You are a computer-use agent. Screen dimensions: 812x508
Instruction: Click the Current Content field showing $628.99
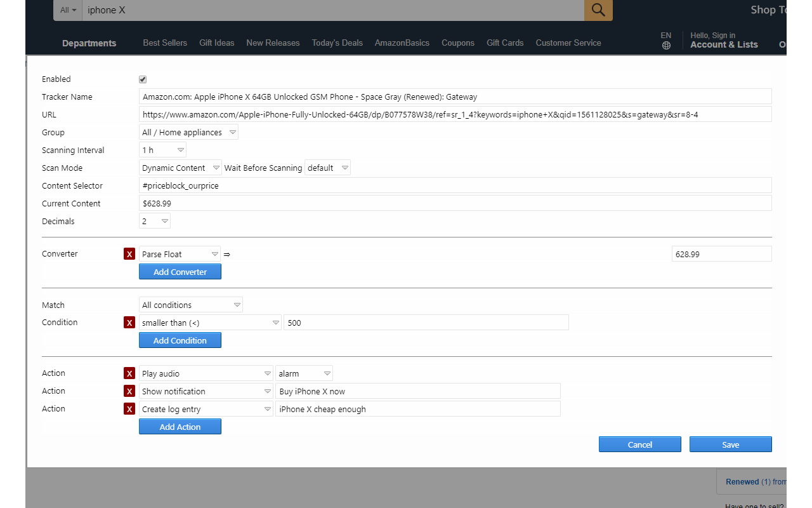pos(455,203)
